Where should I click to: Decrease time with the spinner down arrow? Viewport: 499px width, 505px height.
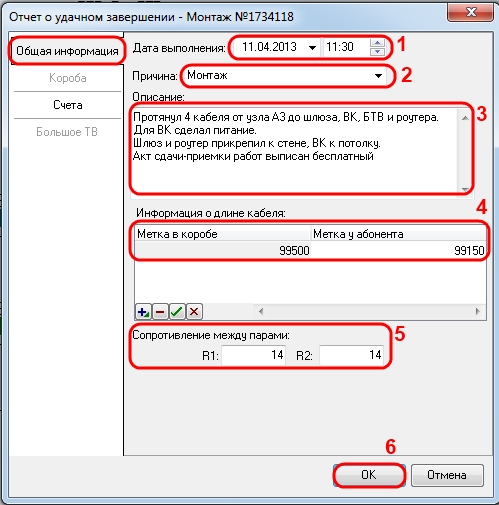coord(377,51)
